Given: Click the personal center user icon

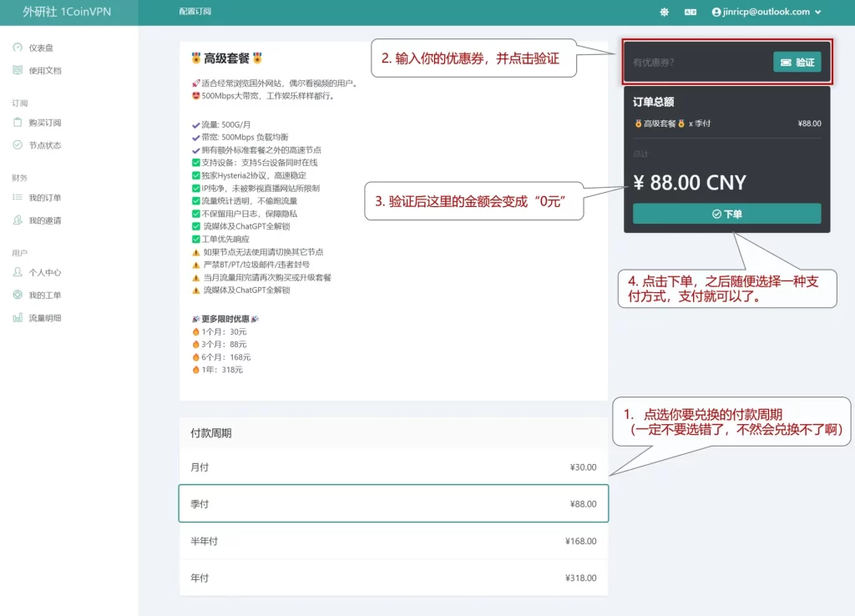Looking at the screenshot, I should 18,272.
